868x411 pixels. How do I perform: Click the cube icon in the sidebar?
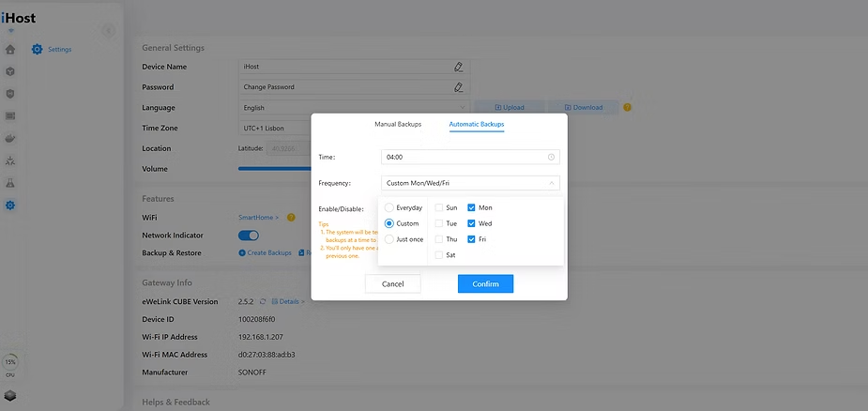pos(10,71)
